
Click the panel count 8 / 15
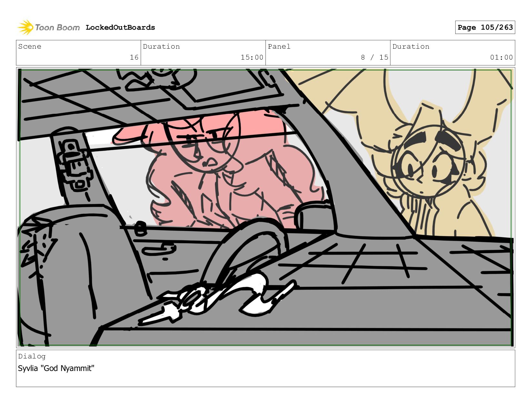click(374, 57)
